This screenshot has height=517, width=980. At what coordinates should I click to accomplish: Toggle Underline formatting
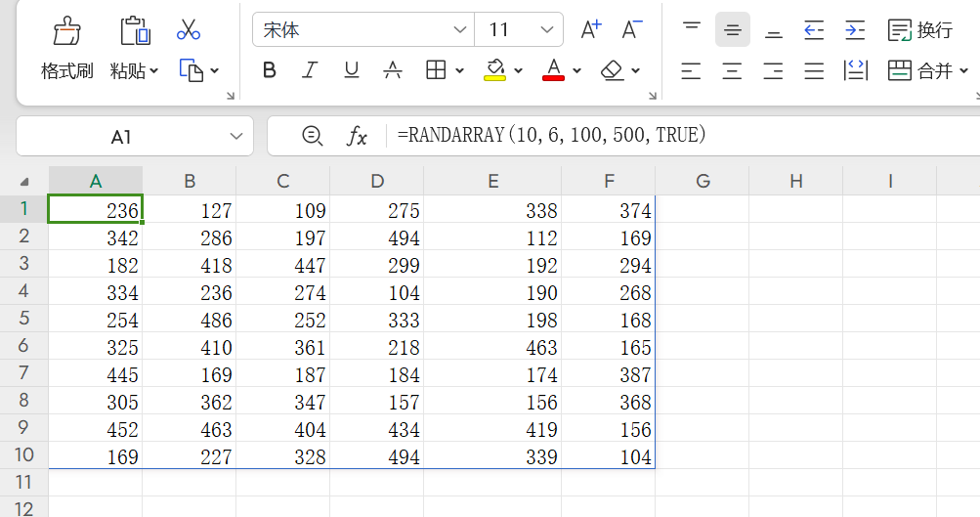[352, 70]
